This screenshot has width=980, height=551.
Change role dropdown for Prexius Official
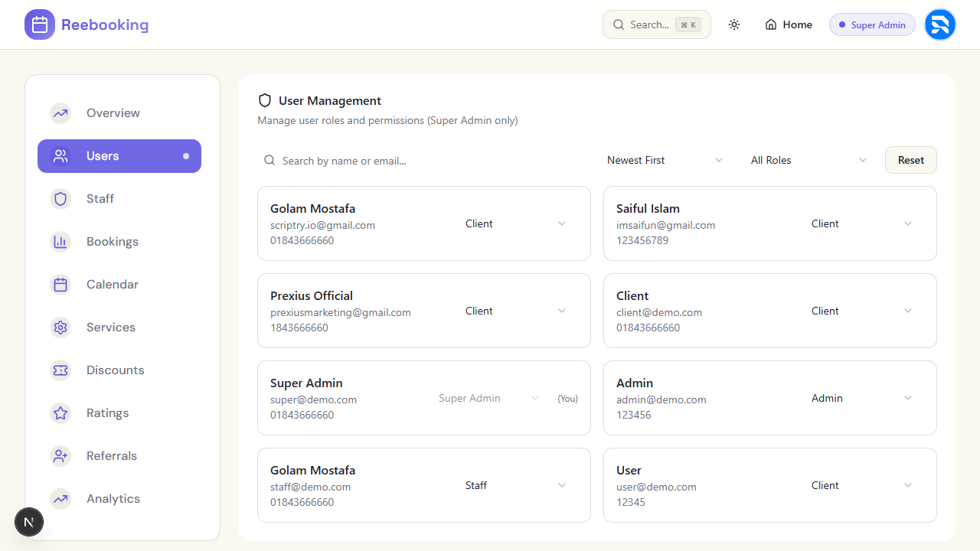(515, 311)
